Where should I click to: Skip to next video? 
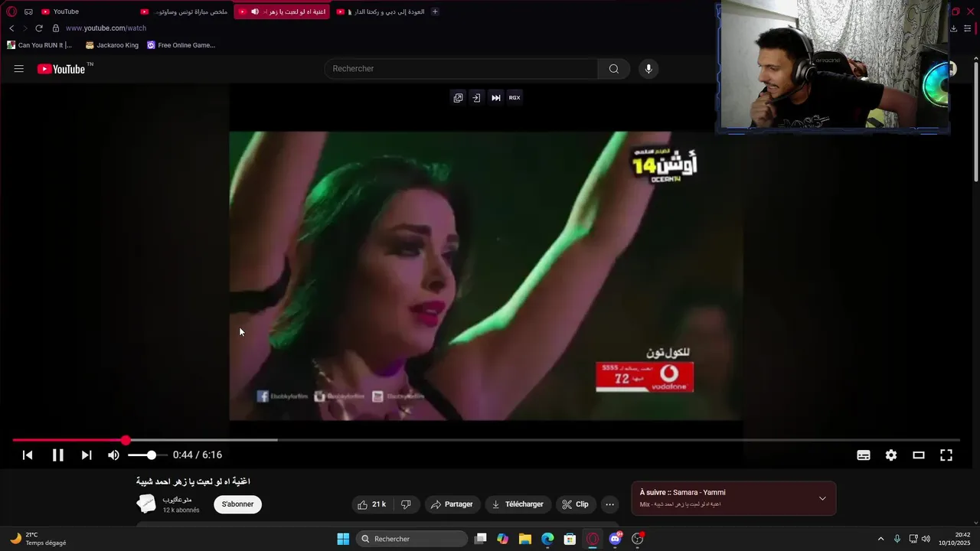click(87, 455)
